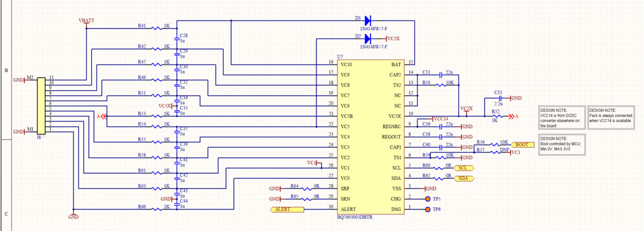
Task: Click the TP8 test point
Action: click(x=428, y=210)
